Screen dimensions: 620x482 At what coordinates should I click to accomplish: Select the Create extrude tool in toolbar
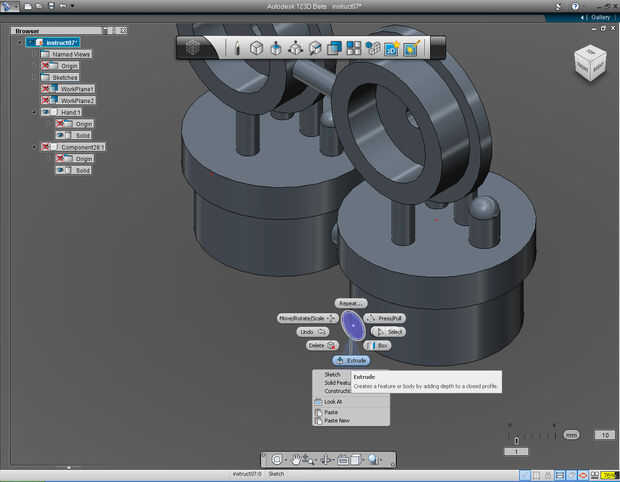[276, 48]
